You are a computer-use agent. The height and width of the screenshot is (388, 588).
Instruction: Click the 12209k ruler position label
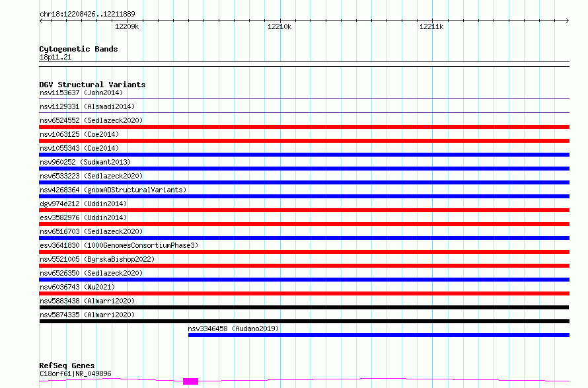coord(127,26)
